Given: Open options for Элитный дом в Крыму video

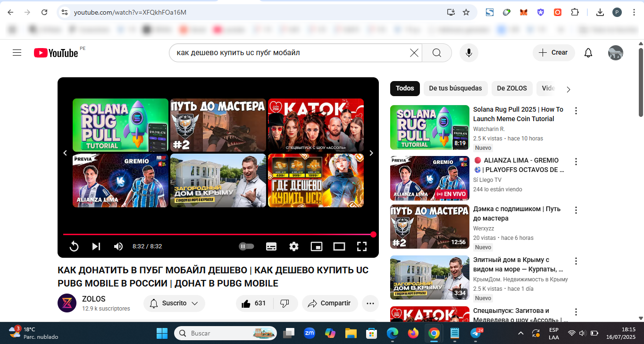Looking at the screenshot, I should [576, 261].
